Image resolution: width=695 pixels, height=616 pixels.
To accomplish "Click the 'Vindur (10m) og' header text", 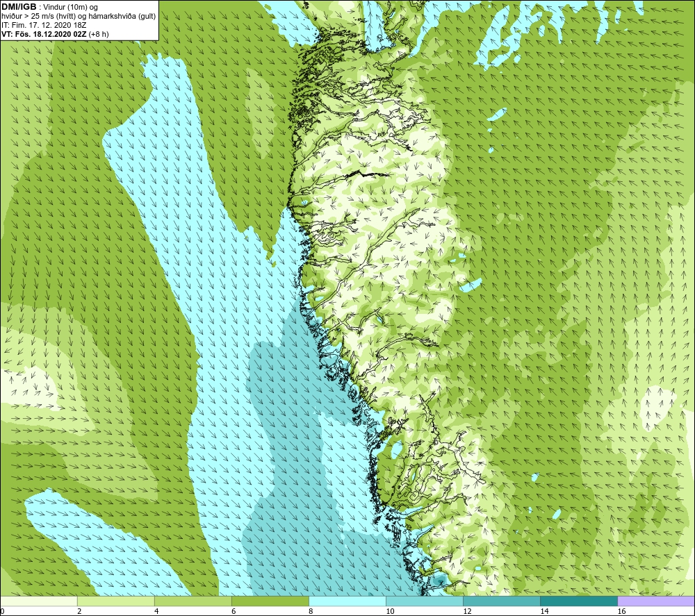I will [x=71, y=8].
